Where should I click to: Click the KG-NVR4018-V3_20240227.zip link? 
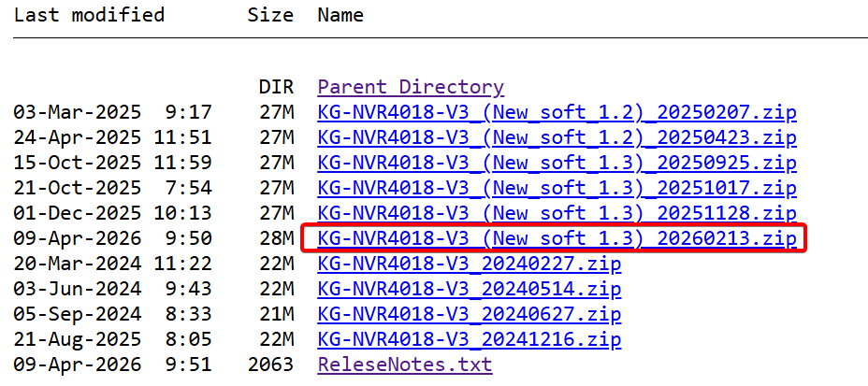point(470,264)
